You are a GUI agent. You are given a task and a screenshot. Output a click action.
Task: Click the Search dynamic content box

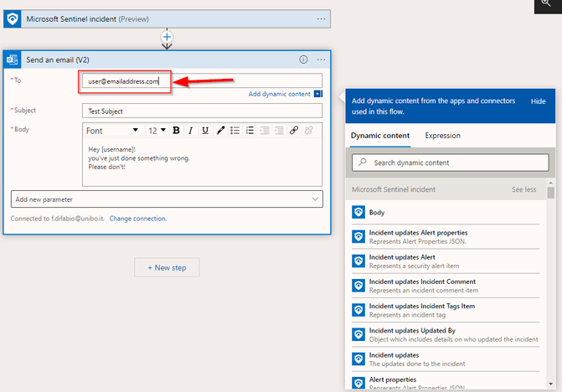pyautogui.click(x=450, y=162)
